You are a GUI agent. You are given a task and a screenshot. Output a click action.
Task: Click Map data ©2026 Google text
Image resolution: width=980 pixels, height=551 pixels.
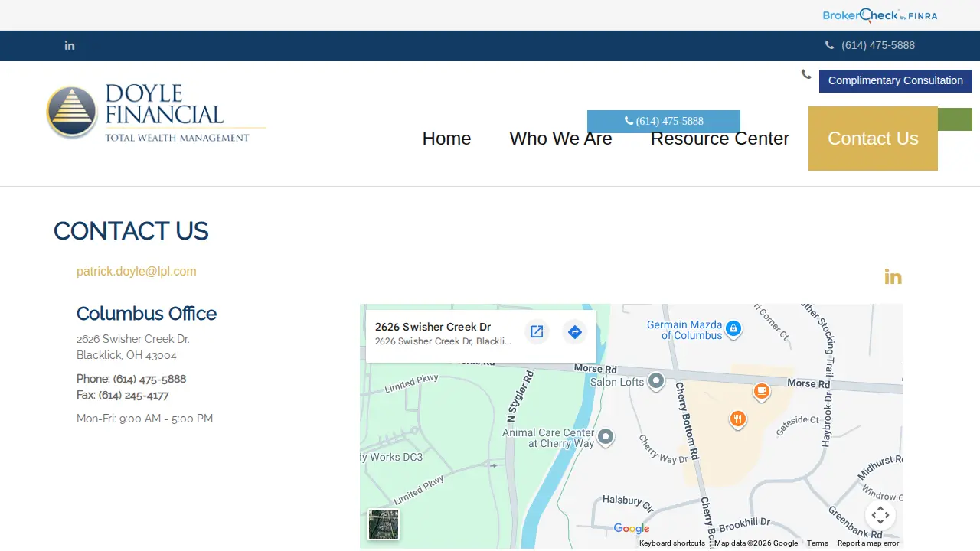pyautogui.click(x=756, y=543)
